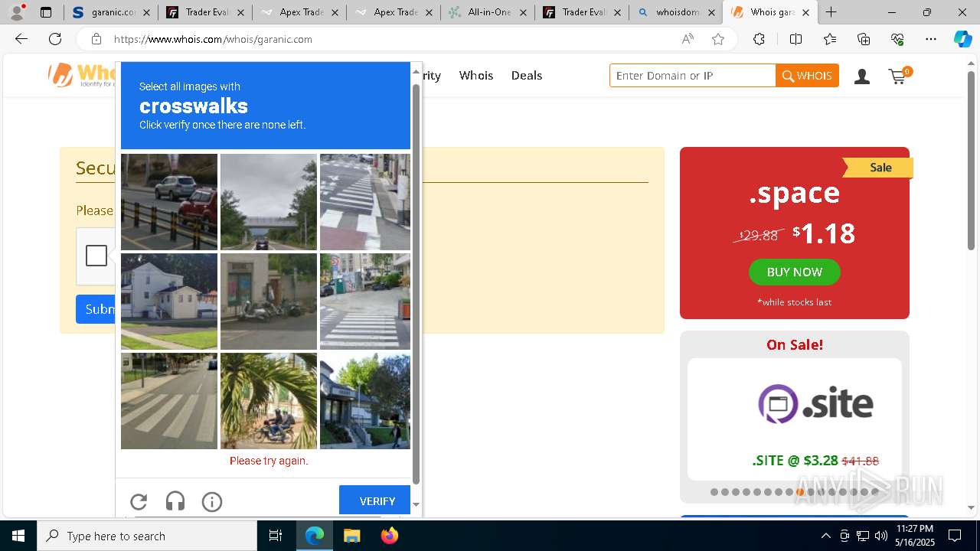Close the Whois garanic tab
Viewport: 980px width, 551px height.
point(805,12)
